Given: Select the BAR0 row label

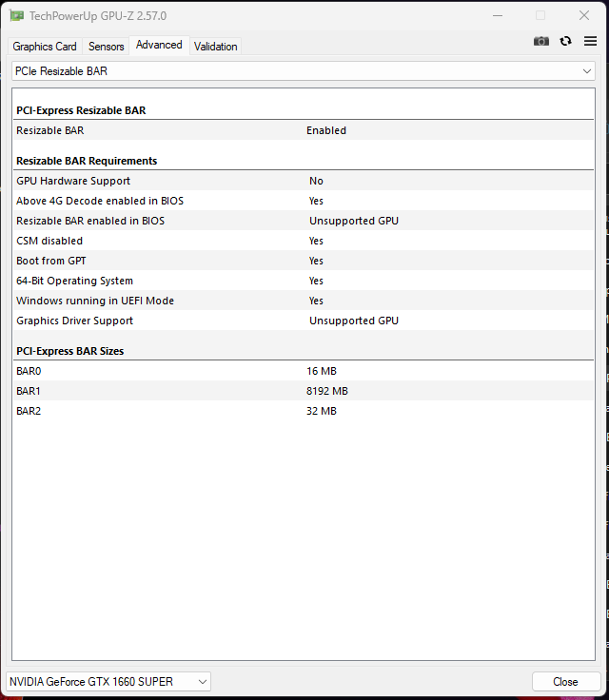Looking at the screenshot, I should pos(29,371).
